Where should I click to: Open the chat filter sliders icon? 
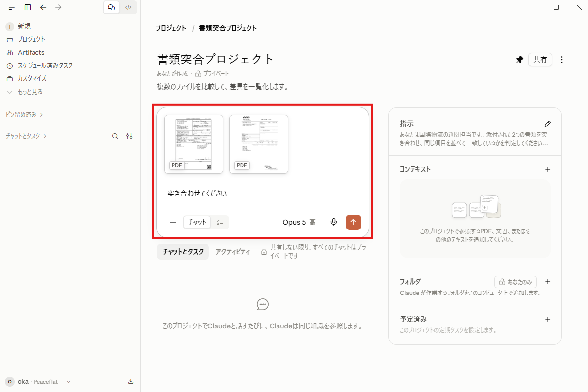tap(129, 136)
